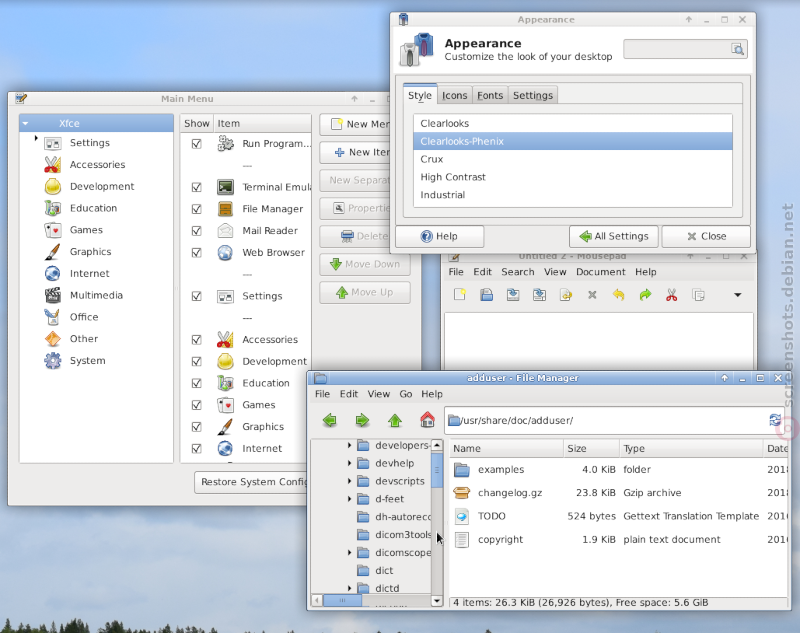Open Document menu in Mousepad
Screen dimensions: 800x633
tap(601, 272)
